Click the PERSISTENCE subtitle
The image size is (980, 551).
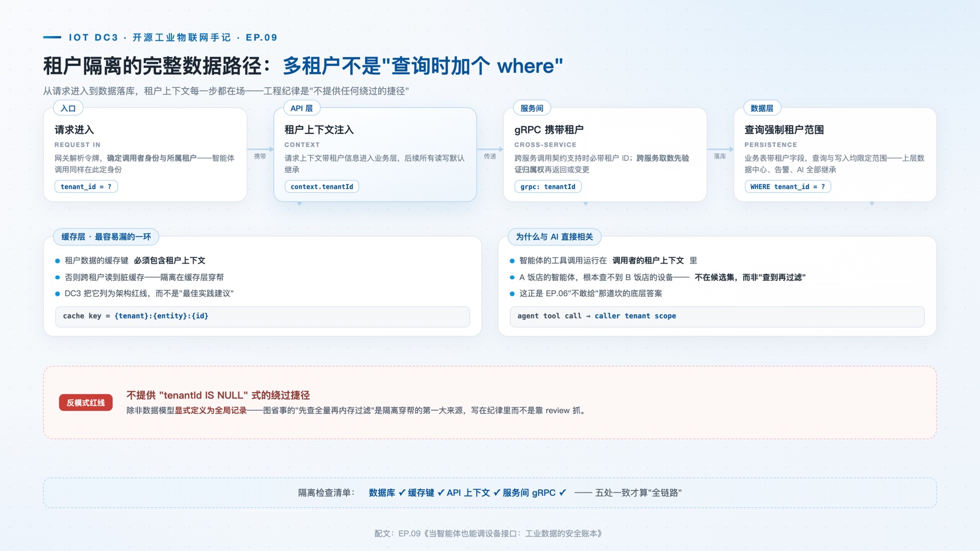tap(771, 145)
